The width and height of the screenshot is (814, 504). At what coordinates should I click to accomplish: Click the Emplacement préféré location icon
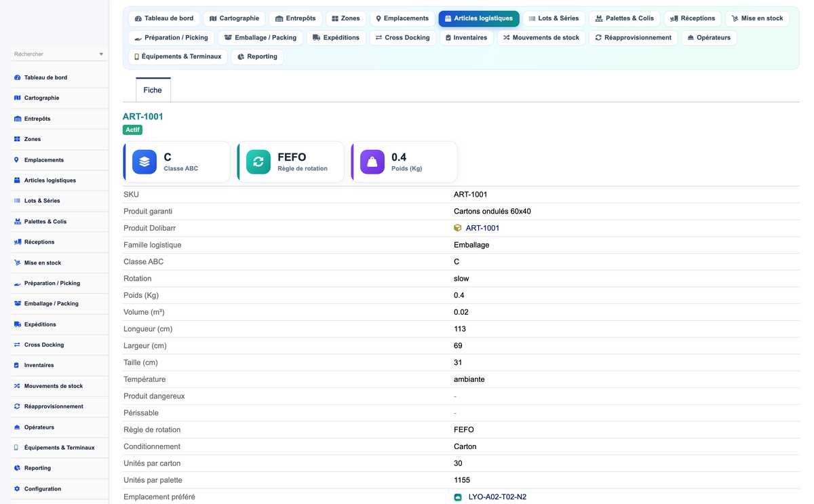pos(458,497)
